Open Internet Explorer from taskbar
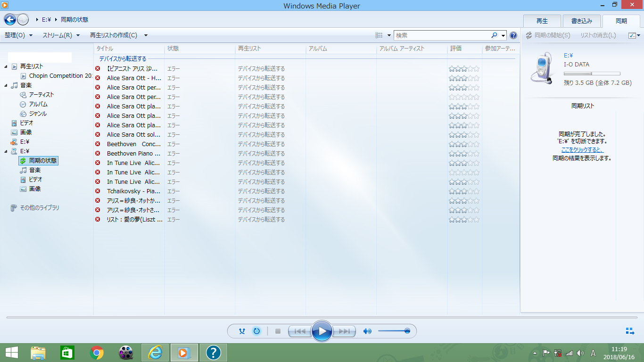The width and height of the screenshot is (644, 362). (x=155, y=353)
